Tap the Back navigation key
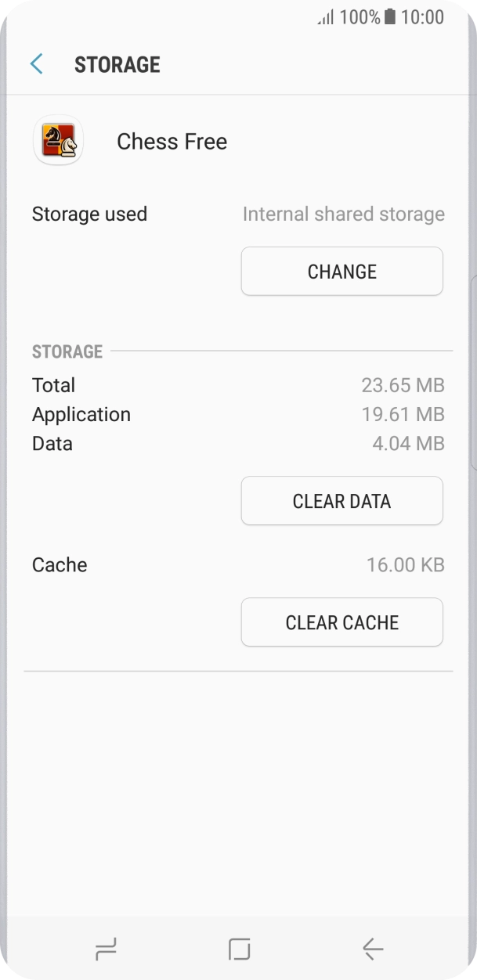Viewport: 477px width, 980px height. point(371,949)
